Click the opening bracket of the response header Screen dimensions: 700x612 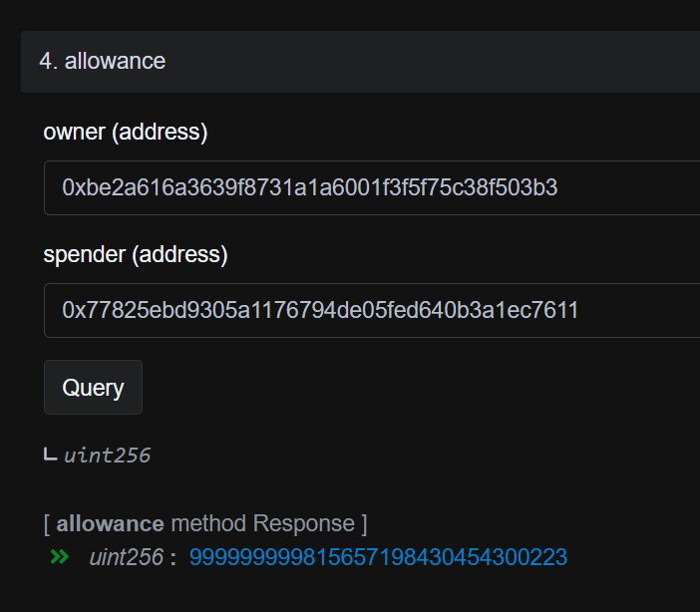pos(47,523)
